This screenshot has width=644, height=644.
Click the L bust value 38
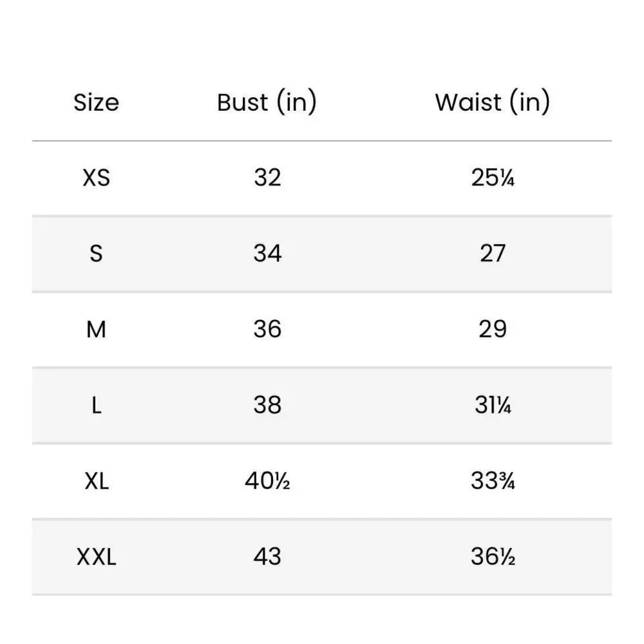(267, 405)
